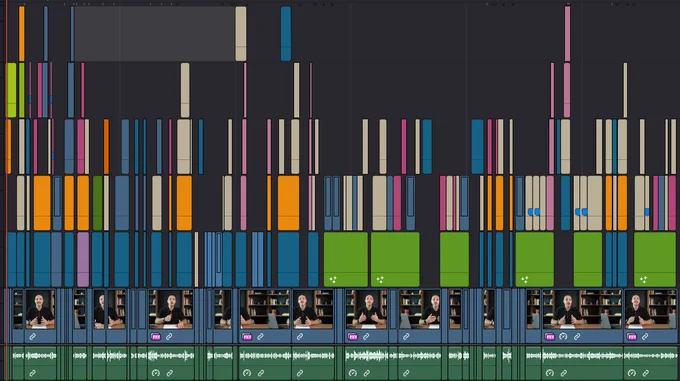The image size is (680, 381).
Task: Select the video clip containing the speed icon
Action: tap(582, 316)
